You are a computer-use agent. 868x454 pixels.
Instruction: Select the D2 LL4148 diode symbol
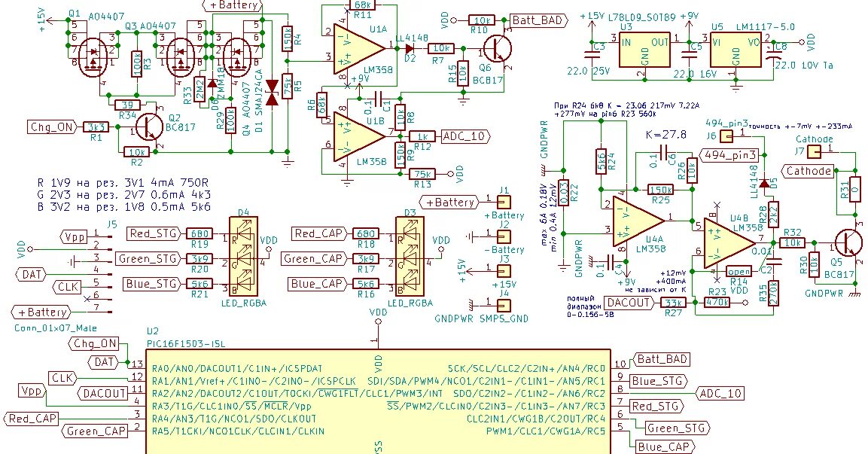pyautogui.click(x=410, y=49)
